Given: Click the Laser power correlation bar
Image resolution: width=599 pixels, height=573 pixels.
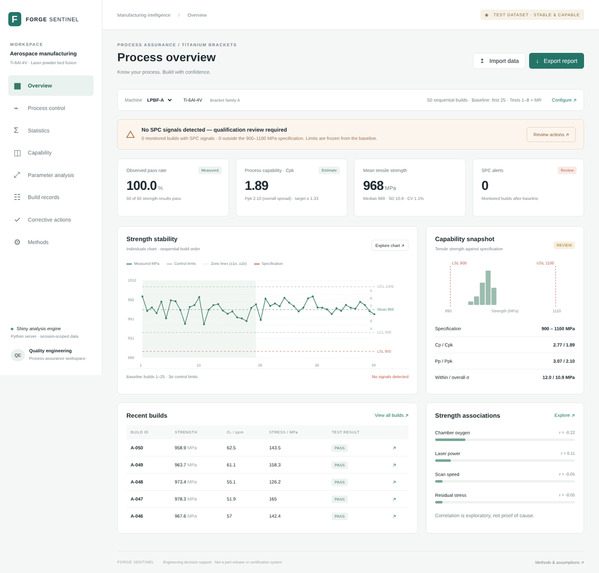Looking at the screenshot, I should 505,461.
